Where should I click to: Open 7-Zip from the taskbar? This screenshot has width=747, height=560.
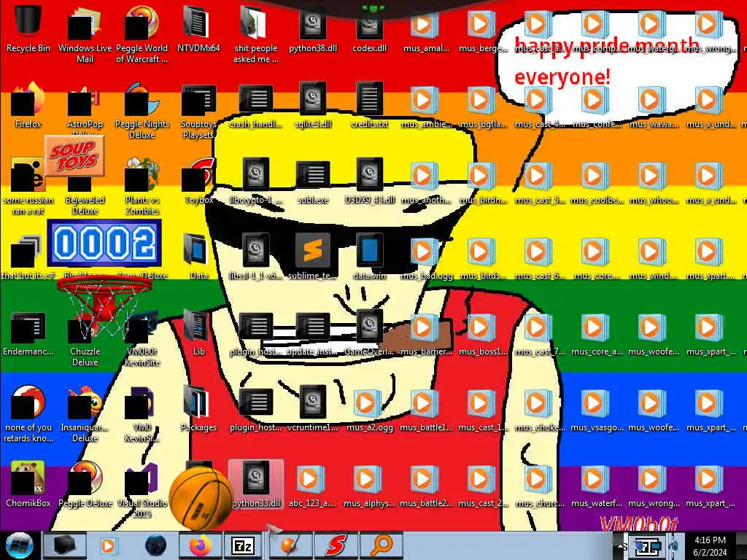coord(243,545)
